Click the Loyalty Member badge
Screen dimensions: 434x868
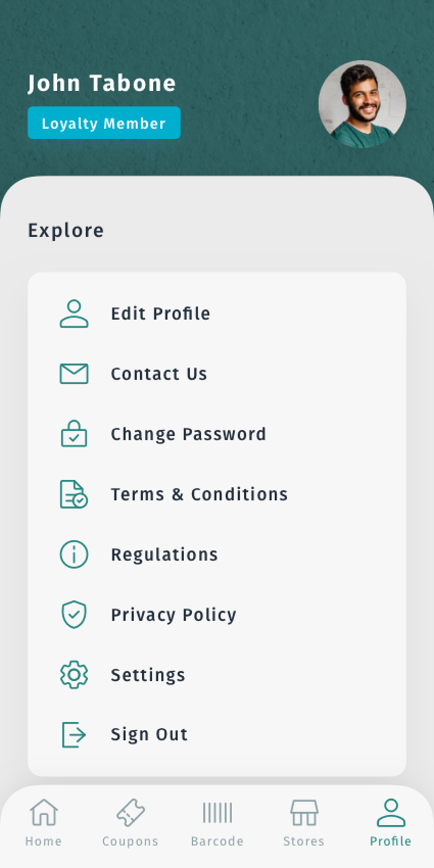pos(104,123)
